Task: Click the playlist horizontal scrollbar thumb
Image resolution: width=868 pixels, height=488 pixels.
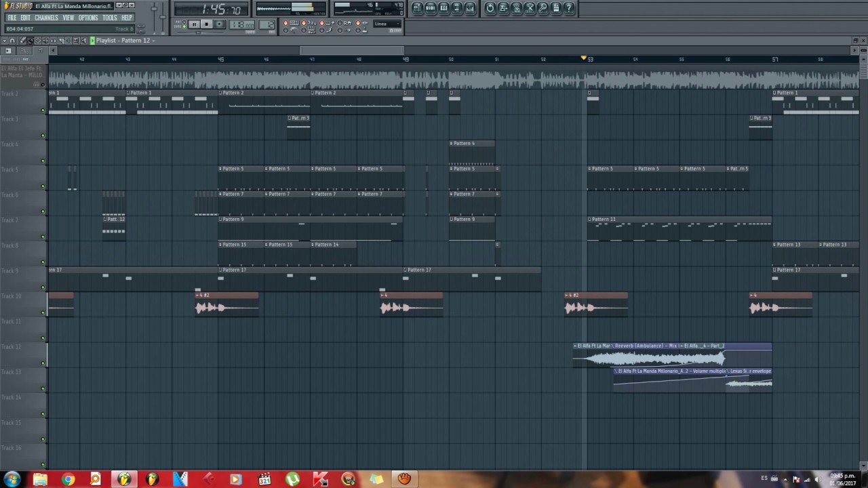Action: [x=352, y=50]
